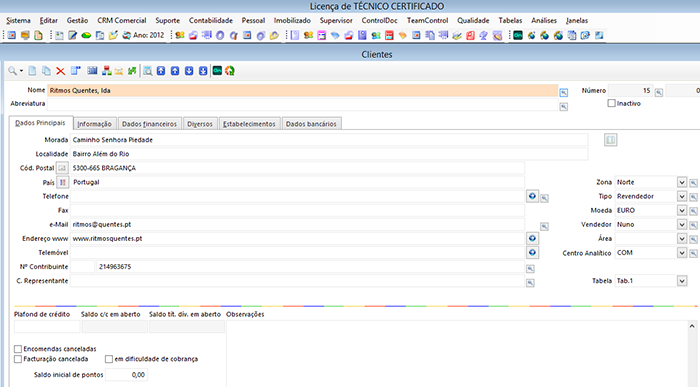The width and height of the screenshot is (700, 387).
Task: Click the 'Ano: 2012' year selector in main toolbar
Action: [x=144, y=35]
